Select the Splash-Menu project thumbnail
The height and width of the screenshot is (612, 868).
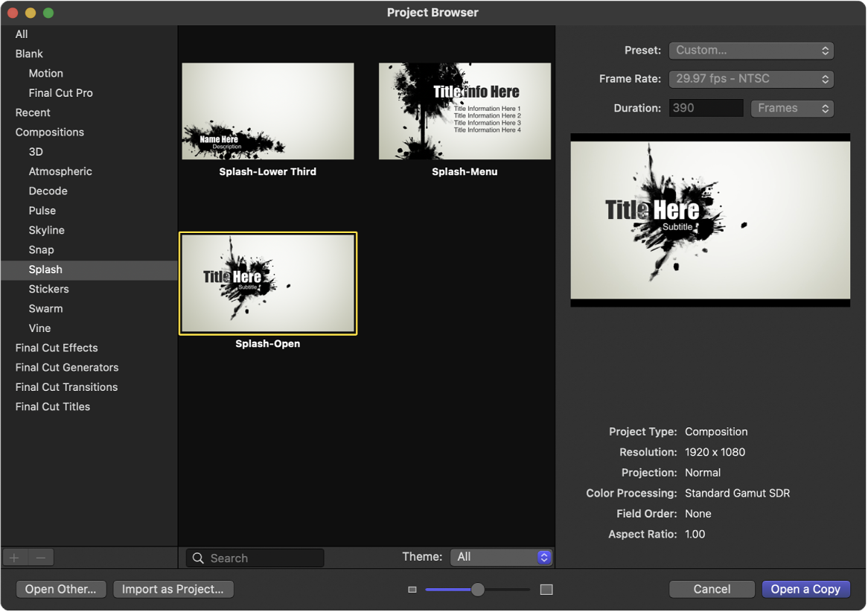point(465,111)
